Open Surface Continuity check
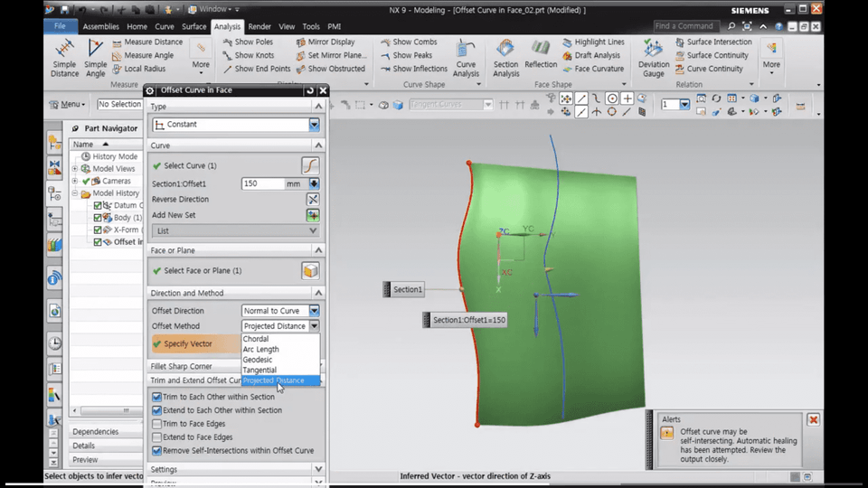Screen dimensions: 868x488 [x=712, y=55]
